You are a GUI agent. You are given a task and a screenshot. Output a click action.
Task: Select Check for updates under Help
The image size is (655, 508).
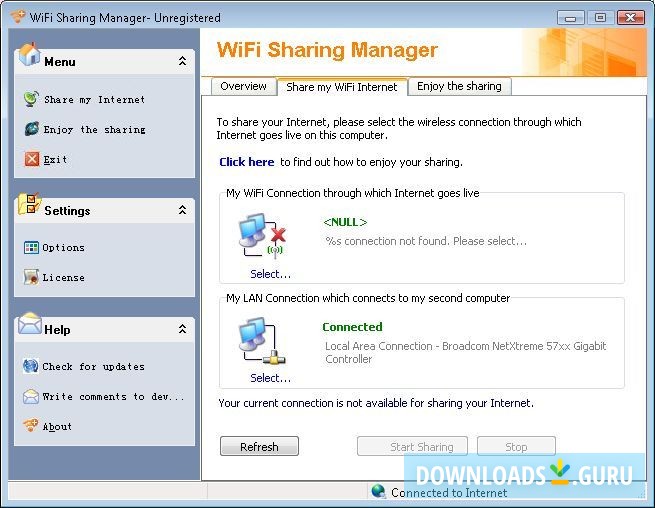point(94,367)
